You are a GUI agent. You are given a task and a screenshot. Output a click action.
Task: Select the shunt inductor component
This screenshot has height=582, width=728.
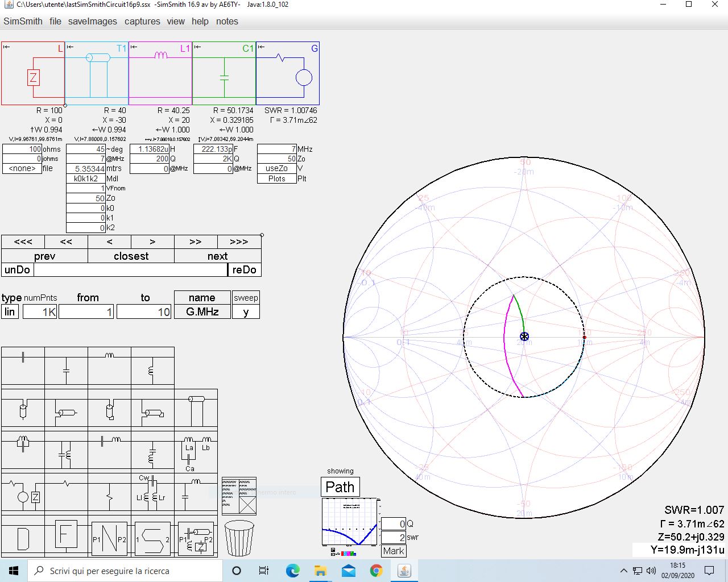[x=152, y=368]
